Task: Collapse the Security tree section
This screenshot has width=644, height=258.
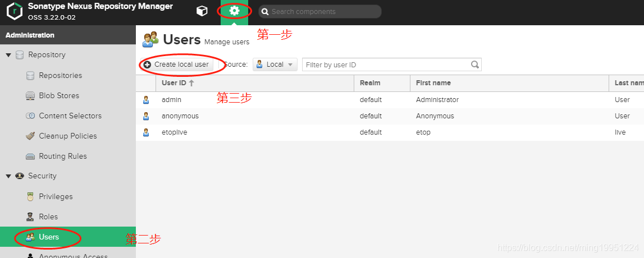Action: pos(8,176)
